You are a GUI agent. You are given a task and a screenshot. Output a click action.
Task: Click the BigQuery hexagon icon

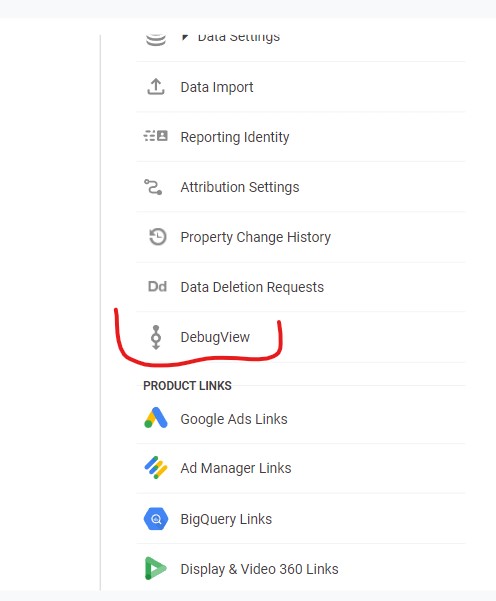coord(156,519)
